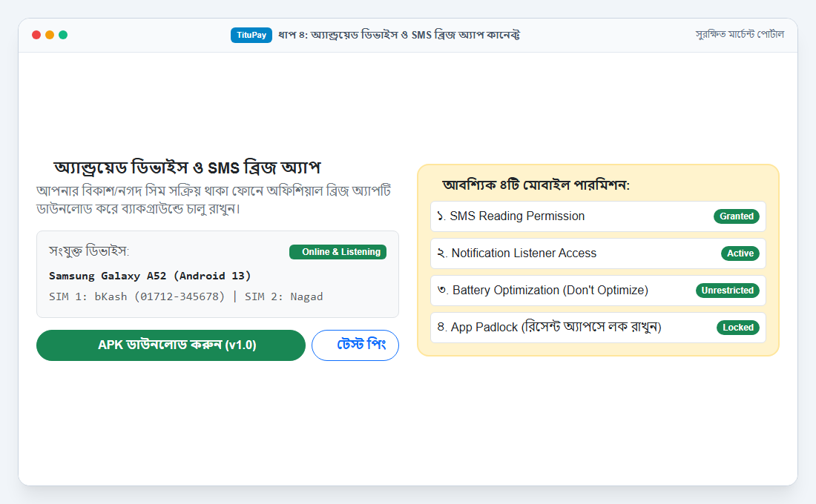Select the App Padlock permission row
The height and width of the screenshot is (504, 816).
(598, 327)
